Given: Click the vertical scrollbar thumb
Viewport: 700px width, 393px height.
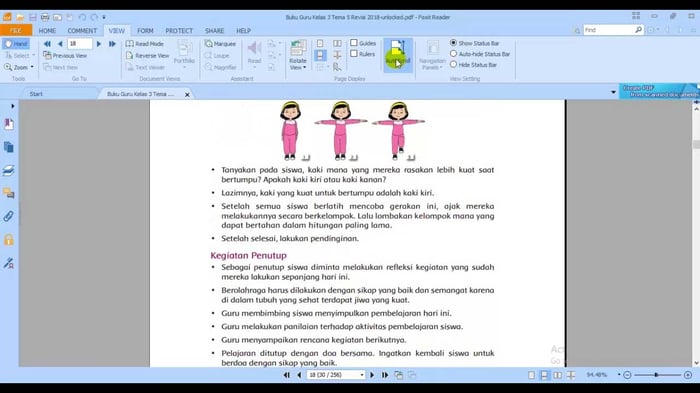Looking at the screenshot, I should 696,144.
